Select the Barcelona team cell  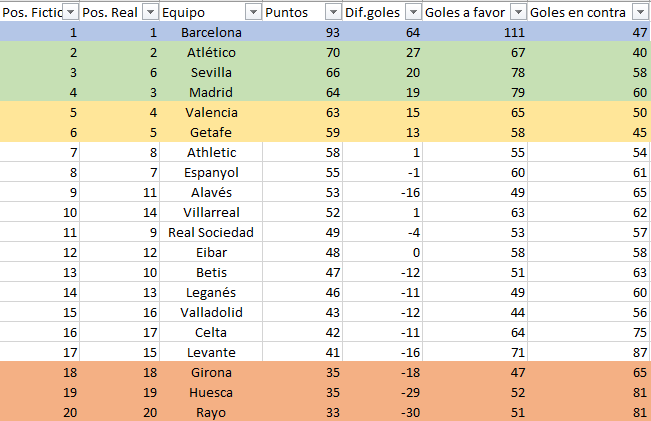(x=211, y=32)
